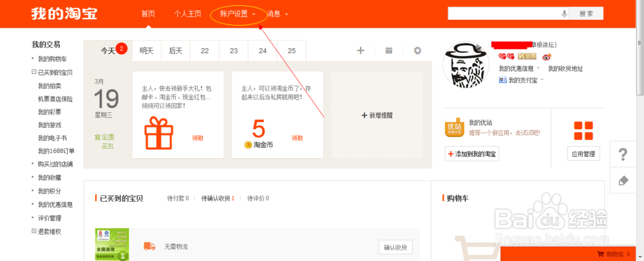Expand the 退款维权 tree item
Viewport: 644px width, 261px height.
(33, 231)
